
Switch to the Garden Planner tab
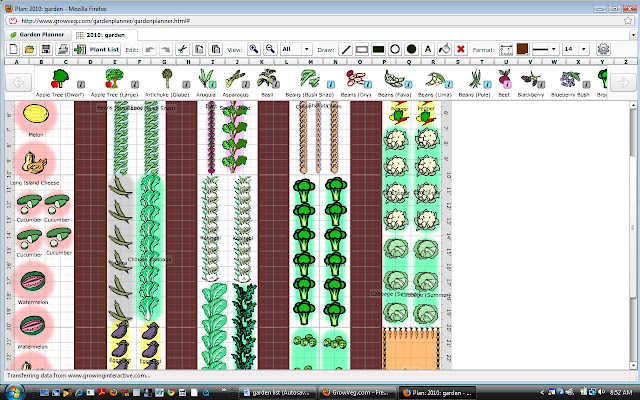pos(37,35)
